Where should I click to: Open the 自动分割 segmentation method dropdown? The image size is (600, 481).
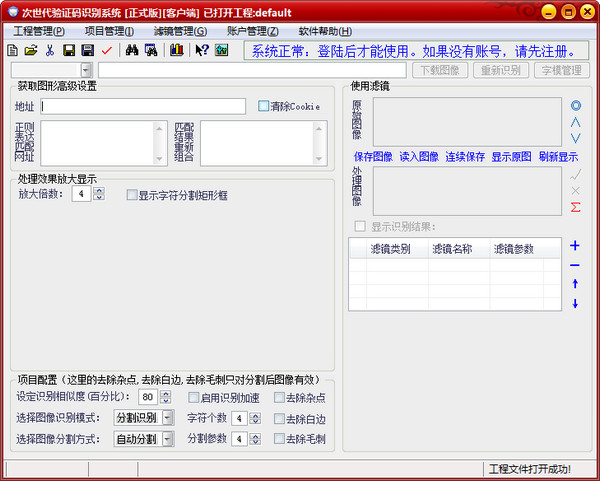167,438
